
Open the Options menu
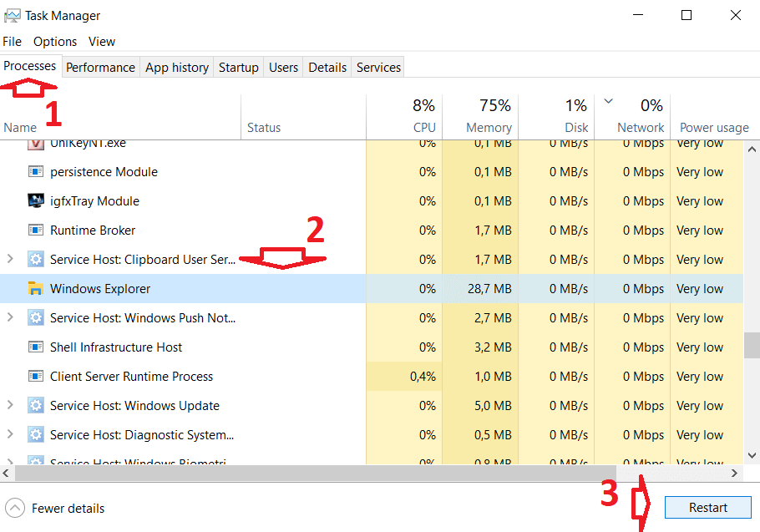pyautogui.click(x=55, y=41)
